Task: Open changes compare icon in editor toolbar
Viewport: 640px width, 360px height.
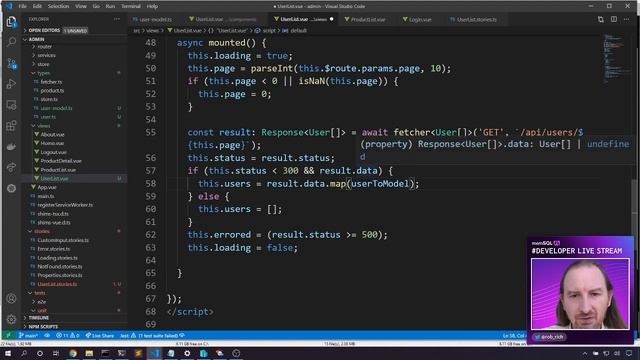Action: (x=600, y=19)
